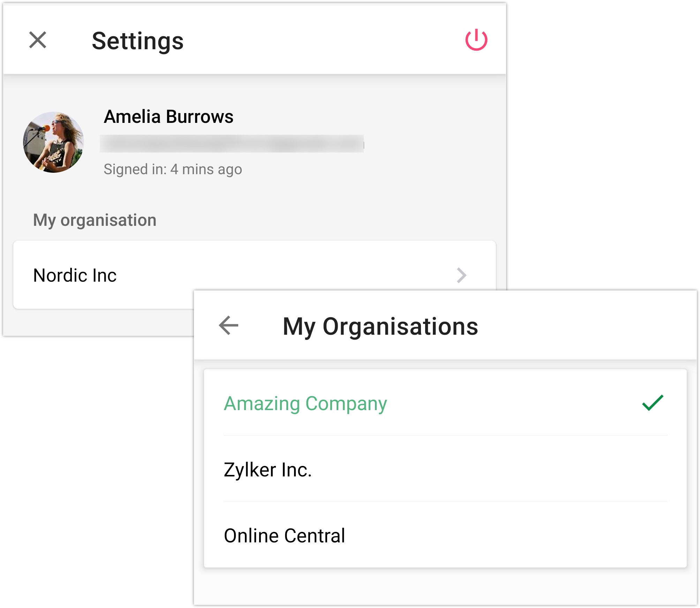Tap Amelia Burrows' profile photo
The image size is (700, 608).
coord(53,142)
